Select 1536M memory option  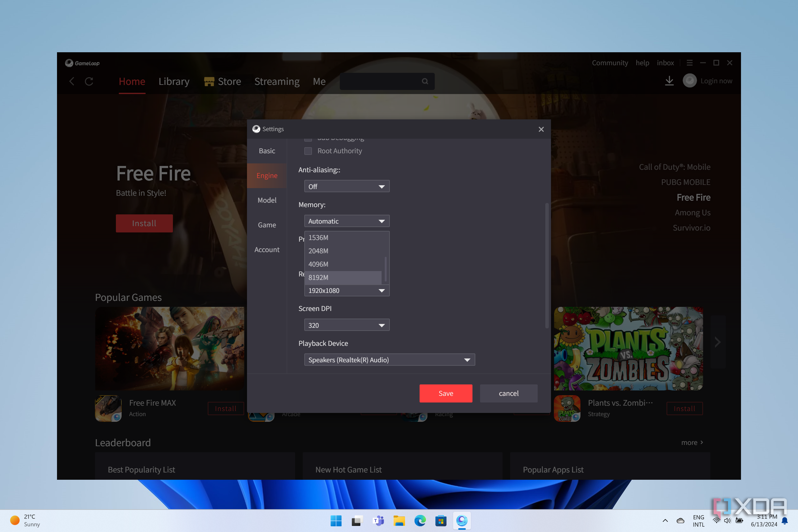point(343,238)
